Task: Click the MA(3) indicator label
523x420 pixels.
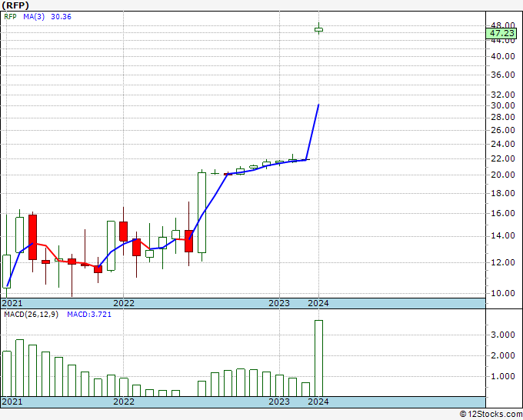Action: point(34,17)
